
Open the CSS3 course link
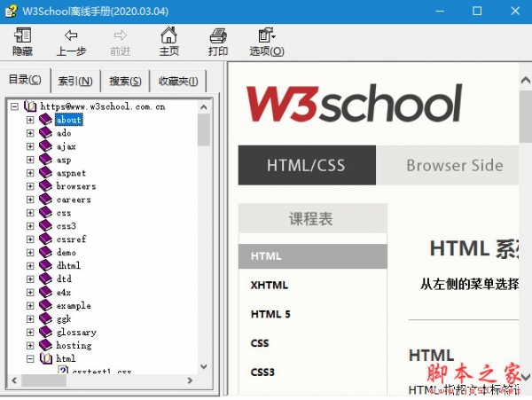point(262,373)
